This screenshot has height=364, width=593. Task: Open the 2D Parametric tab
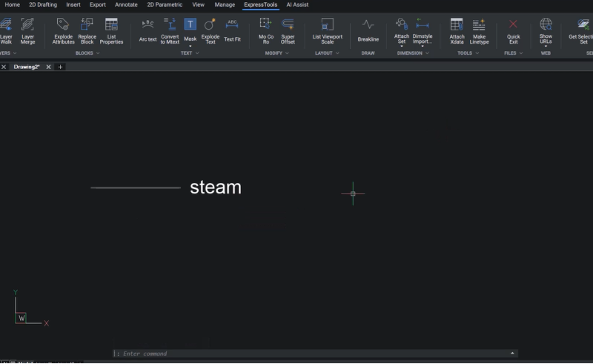[x=165, y=4]
